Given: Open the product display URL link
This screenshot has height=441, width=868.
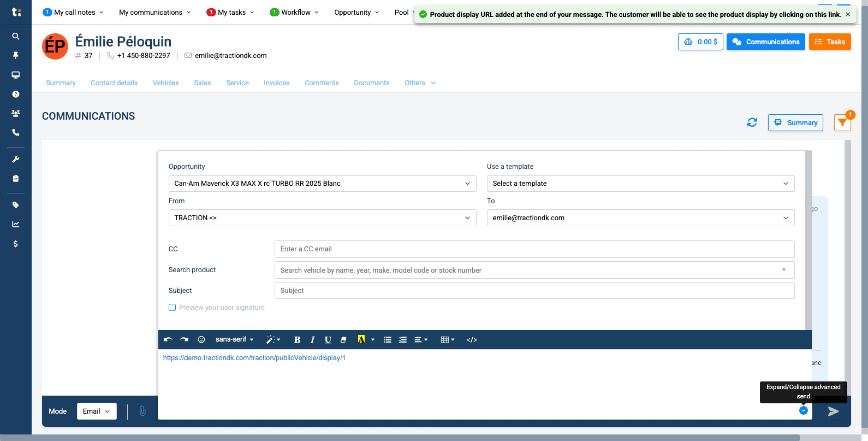Looking at the screenshot, I should tap(254, 358).
